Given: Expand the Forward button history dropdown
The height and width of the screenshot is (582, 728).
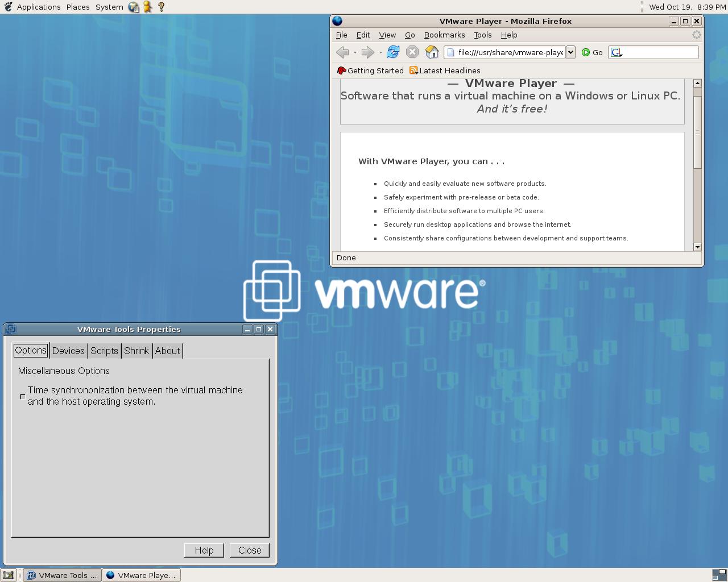Looking at the screenshot, I should tap(380, 53).
